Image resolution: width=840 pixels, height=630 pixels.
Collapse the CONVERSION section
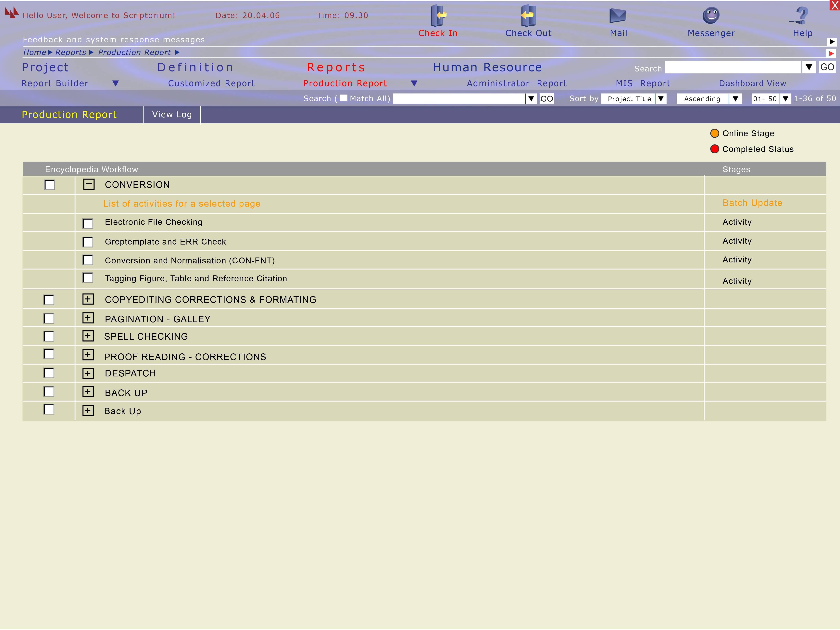[88, 184]
